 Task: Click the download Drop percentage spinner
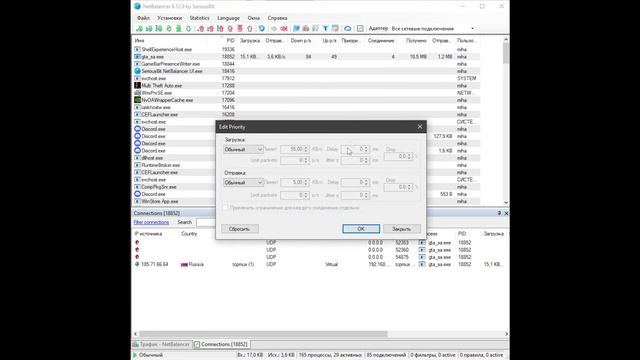[x=398, y=156]
